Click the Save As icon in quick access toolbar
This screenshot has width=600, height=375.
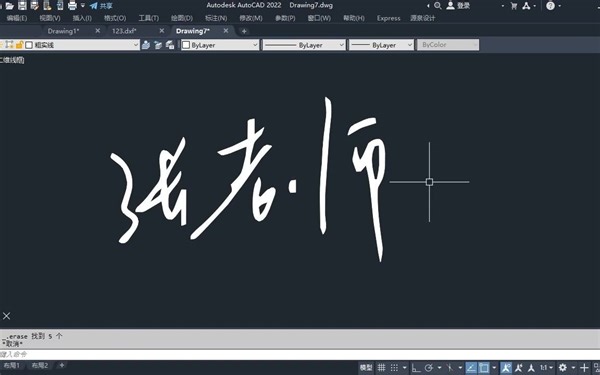click(x=34, y=5)
